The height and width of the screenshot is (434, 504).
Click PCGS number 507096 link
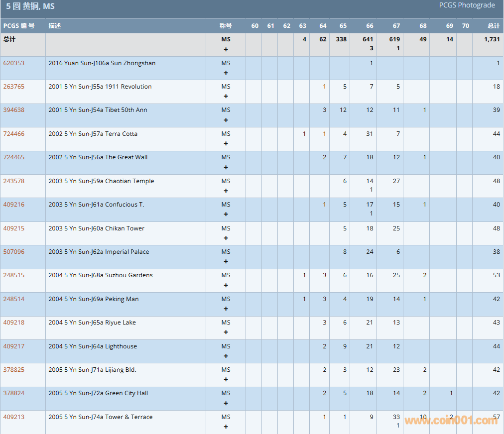[13, 252]
